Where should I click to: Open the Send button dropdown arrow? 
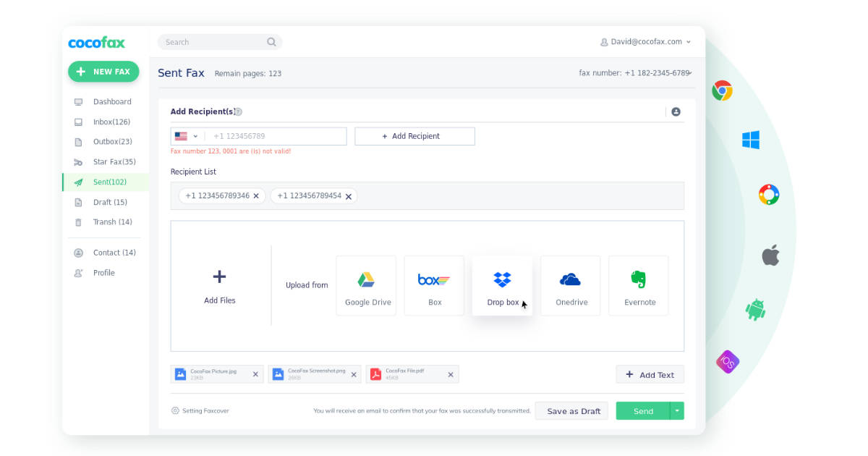[x=676, y=410]
